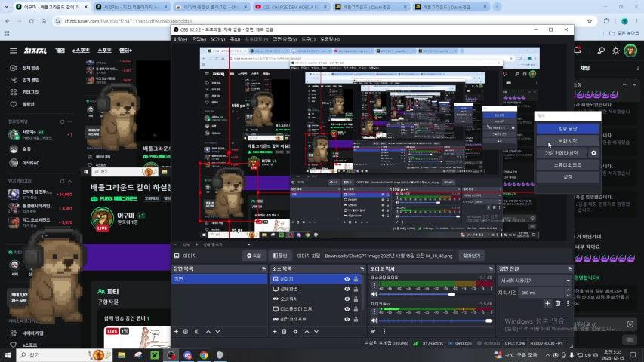The image size is (644, 362).
Task: Move scene down in scenes list
Action: click(217, 331)
